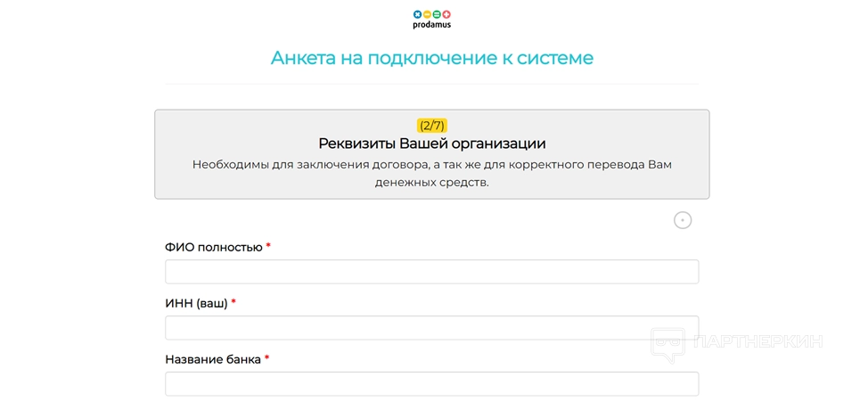The width and height of the screenshot is (868, 410).
Task: Click the ФИО полностью field label
Action: 214,247
